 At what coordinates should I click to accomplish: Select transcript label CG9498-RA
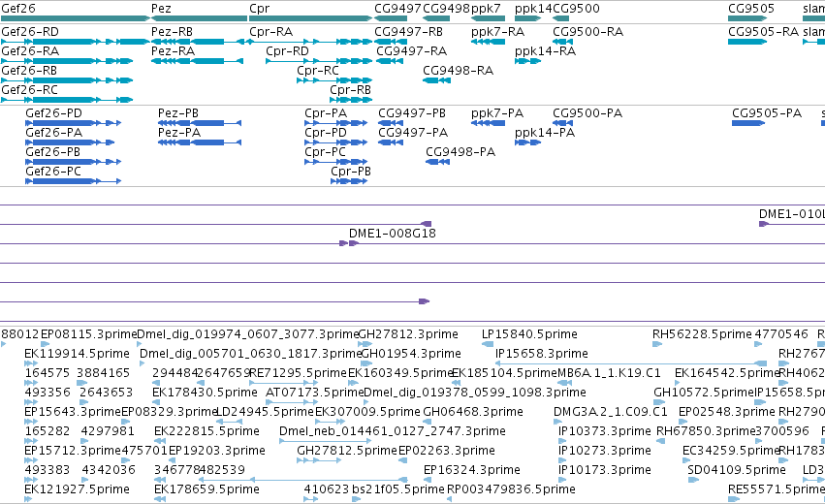(x=459, y=71)
